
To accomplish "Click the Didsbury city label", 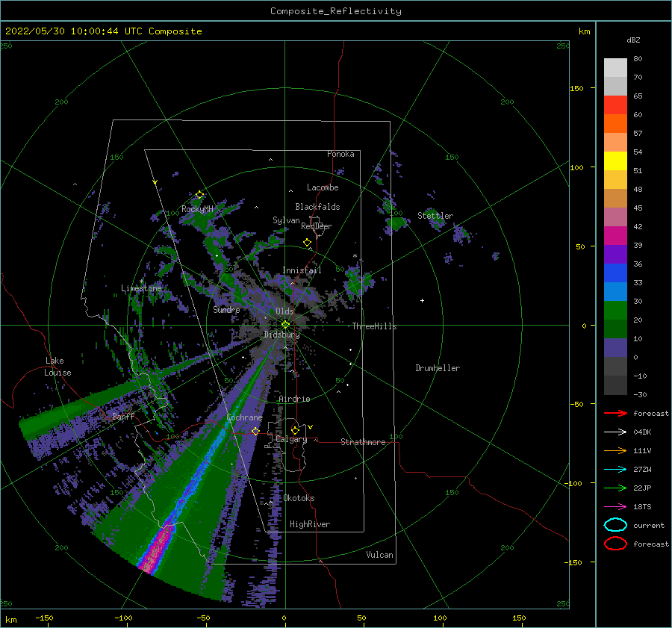I will pyautogui.click(x=281, y=335).
